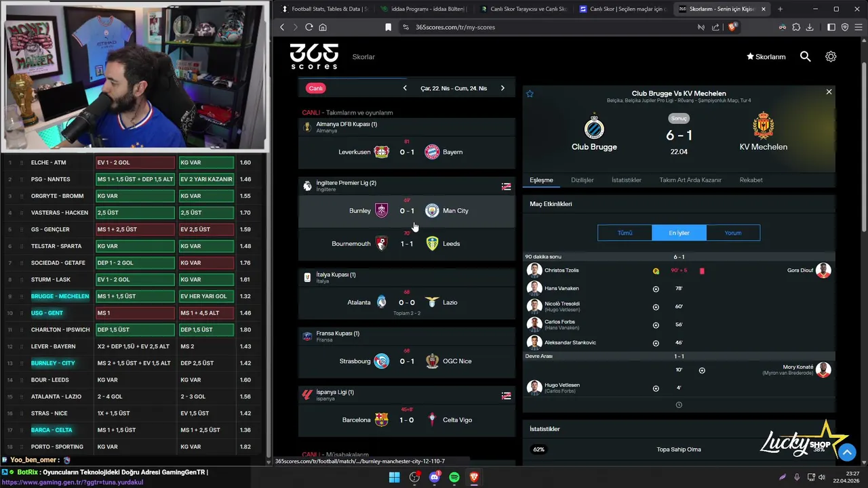Switch to Takım Art Arda Kazanır tab
The image size is (868, 488).
690,180
